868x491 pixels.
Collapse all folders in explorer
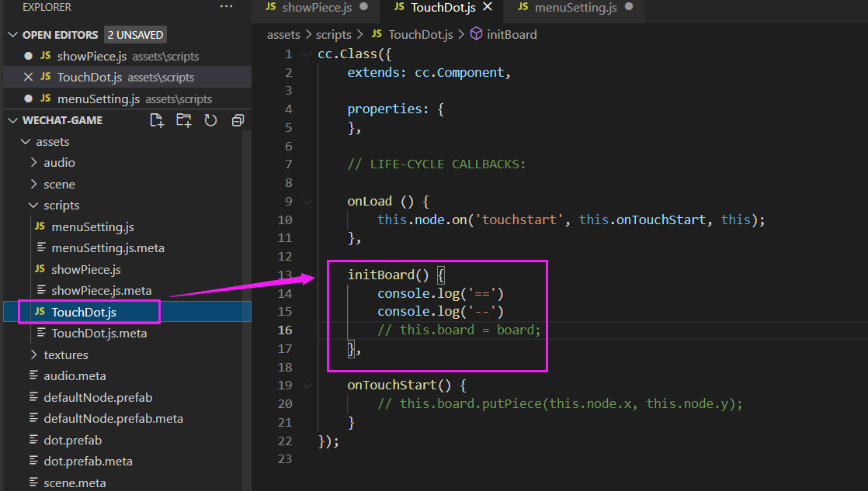click(x=238, y=120)
